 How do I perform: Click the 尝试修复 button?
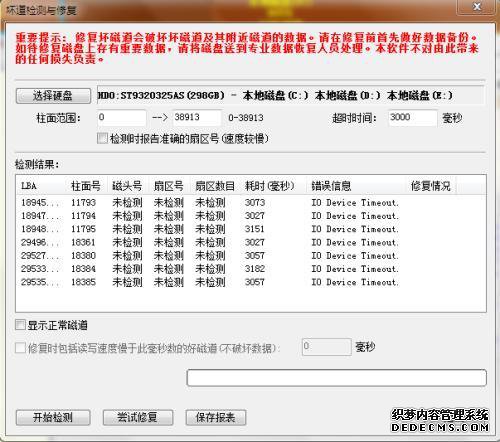[138, 417]
